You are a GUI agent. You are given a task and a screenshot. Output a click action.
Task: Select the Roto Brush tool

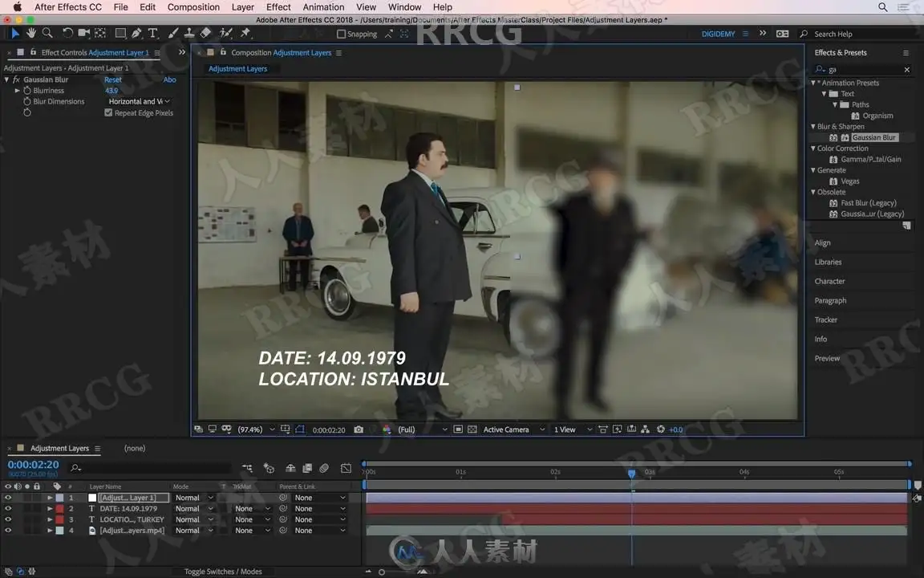point(225,33)
